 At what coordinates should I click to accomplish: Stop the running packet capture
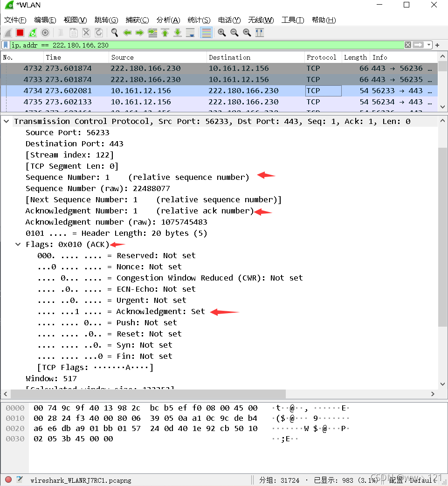(x=20, y=33)
